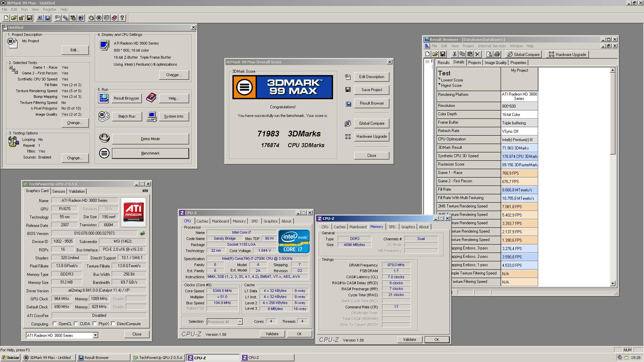Switch to TechPowerUp GPU-Z taskbar item
Screen dimensions: 644x362
[158, 358]
